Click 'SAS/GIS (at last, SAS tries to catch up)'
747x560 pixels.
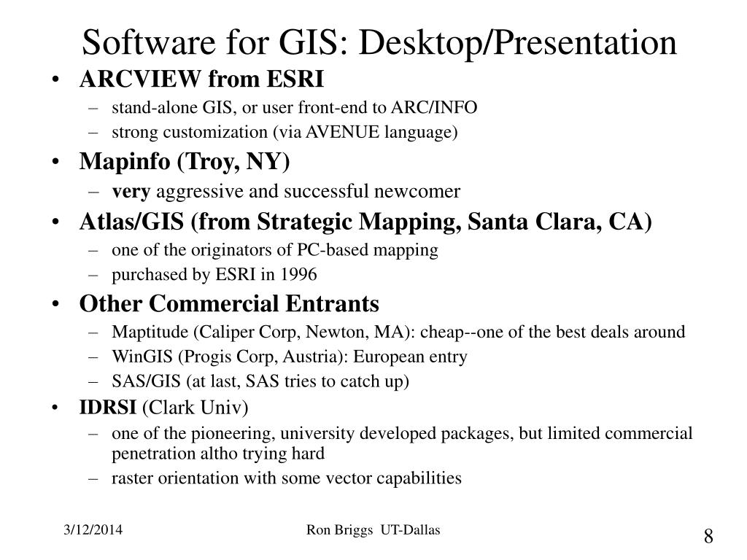(260, 381)
